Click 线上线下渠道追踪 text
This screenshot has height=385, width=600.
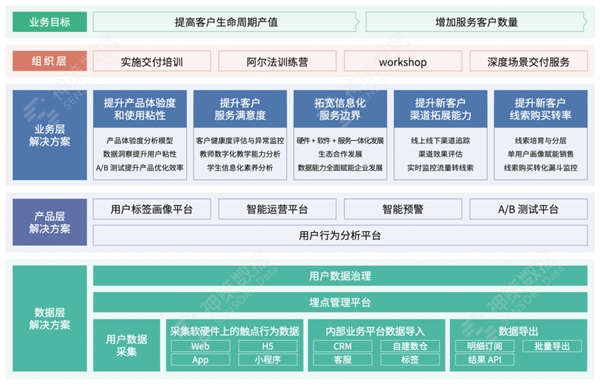point(440,140)
